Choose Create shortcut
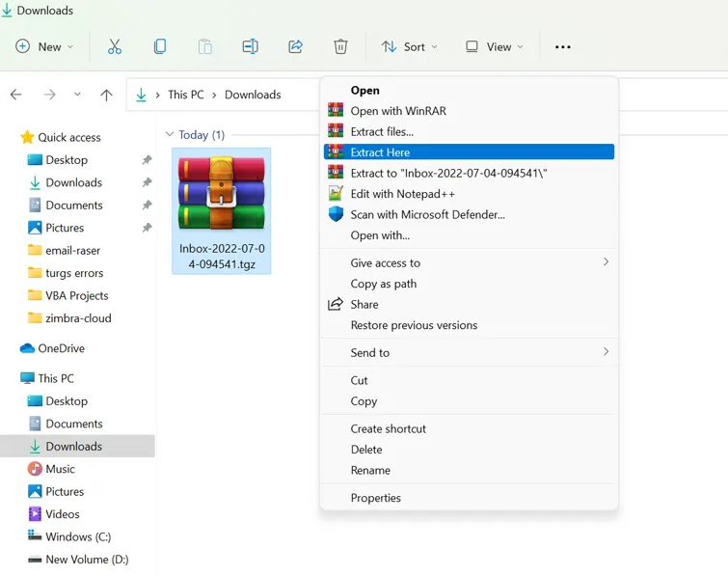728x576 pixels. (x=469, y=428)
